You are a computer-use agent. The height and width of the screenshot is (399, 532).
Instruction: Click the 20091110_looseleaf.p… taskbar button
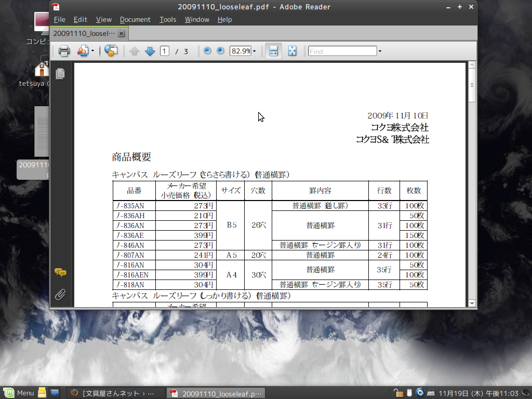click(x=216, y=393)
